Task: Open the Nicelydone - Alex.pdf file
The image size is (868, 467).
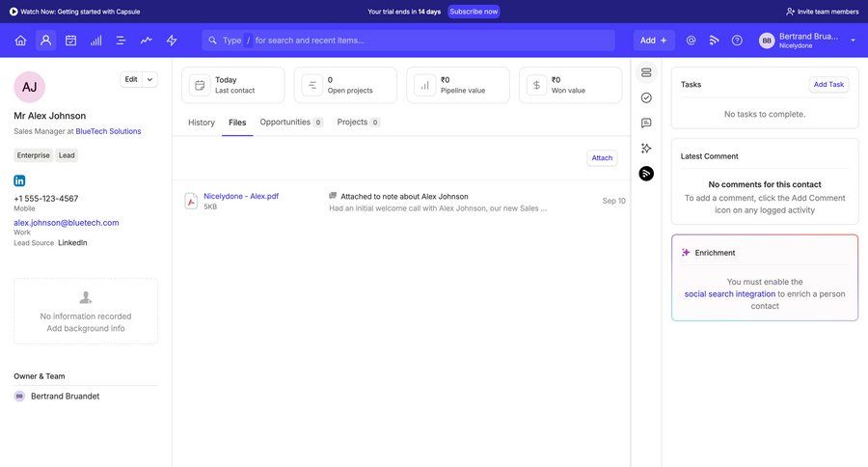Action: (241, 196)
